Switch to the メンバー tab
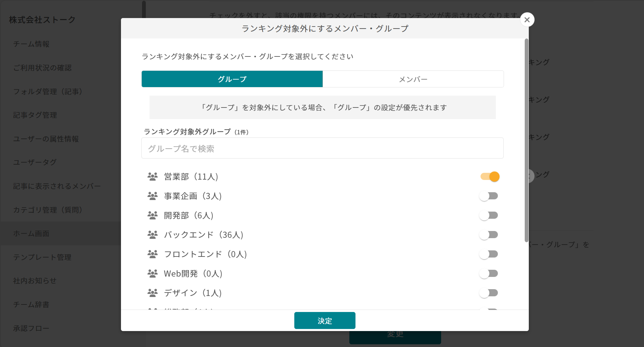 (413, 79)
